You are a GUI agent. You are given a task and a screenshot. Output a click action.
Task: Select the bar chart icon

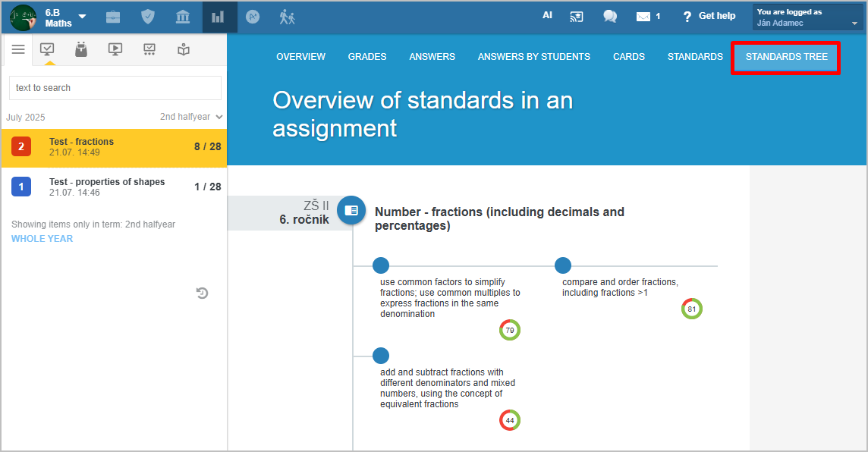[218, 17]
